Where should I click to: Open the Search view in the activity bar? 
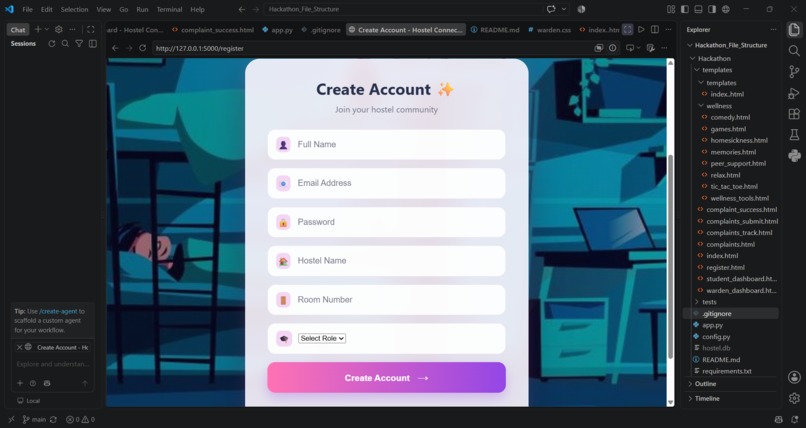pos(794,50)
